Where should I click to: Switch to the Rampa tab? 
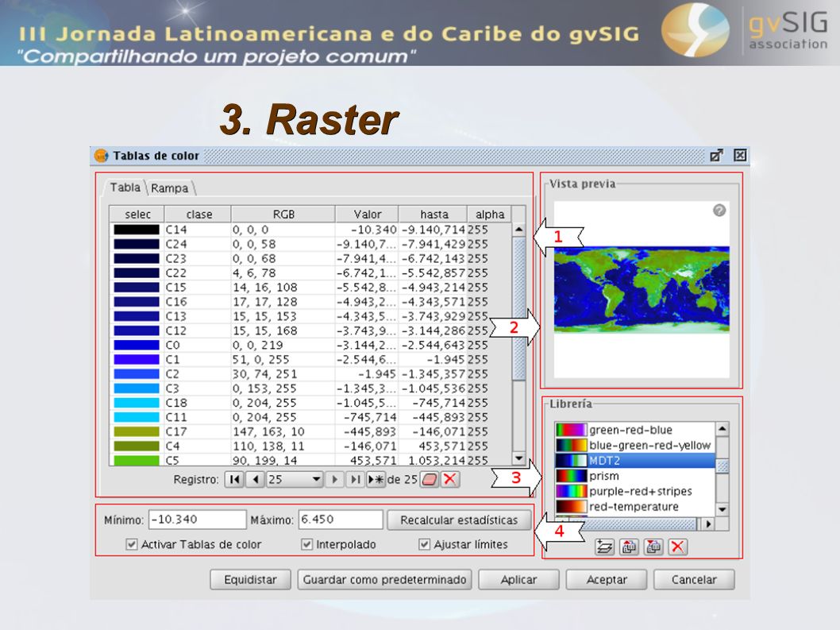170,188
